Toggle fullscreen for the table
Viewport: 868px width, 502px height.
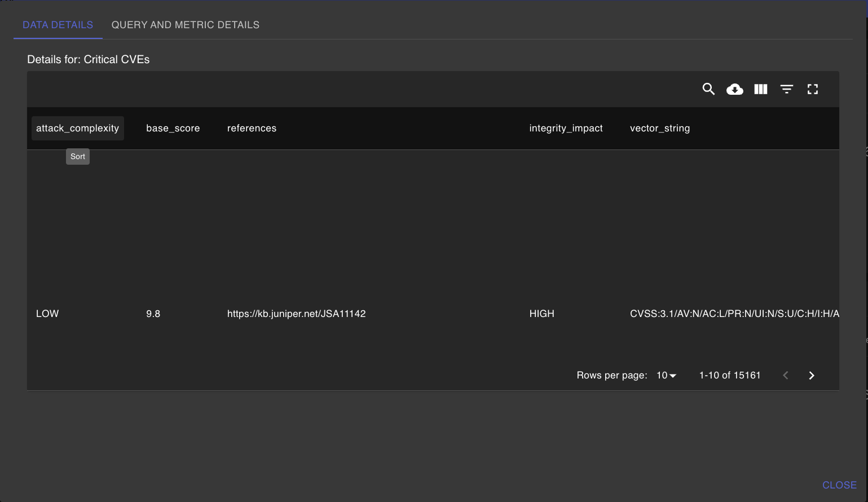[x=812, y=89]
